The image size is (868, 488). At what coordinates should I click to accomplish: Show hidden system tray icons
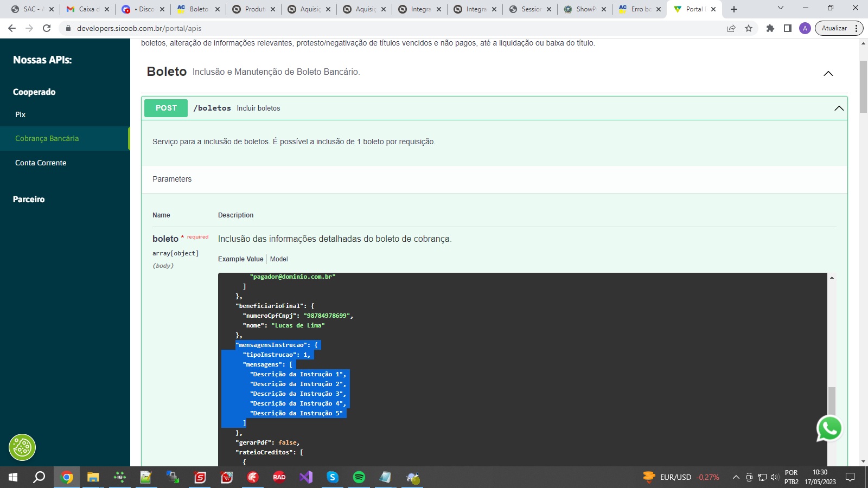[736, 477]
